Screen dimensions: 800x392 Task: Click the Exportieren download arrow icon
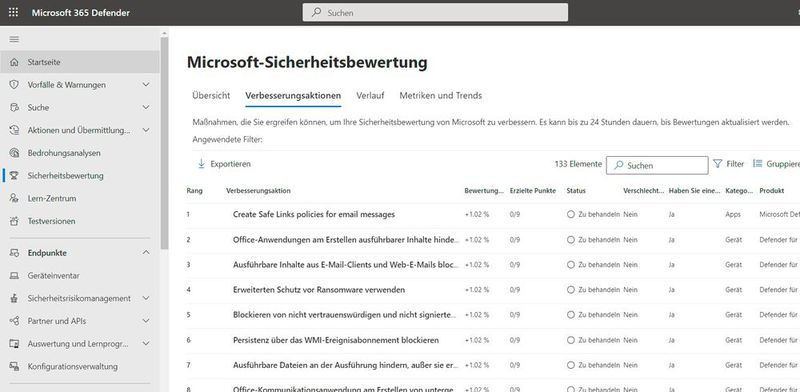[201, 164]
